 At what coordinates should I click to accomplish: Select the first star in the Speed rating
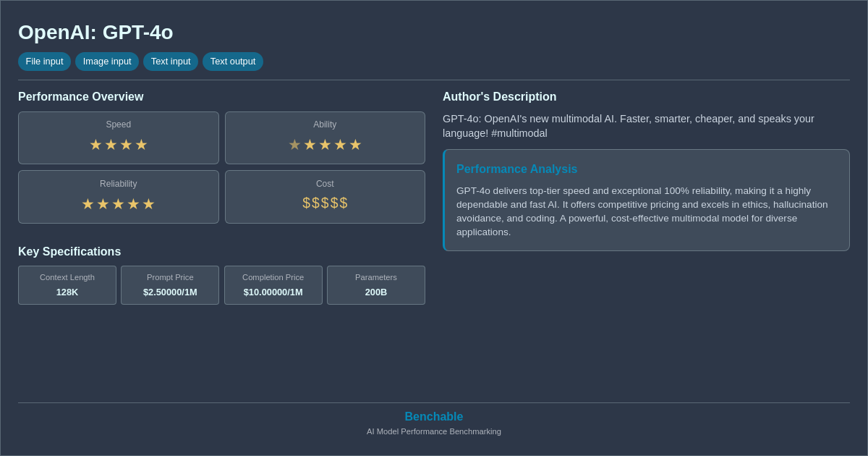click(95, 145)
